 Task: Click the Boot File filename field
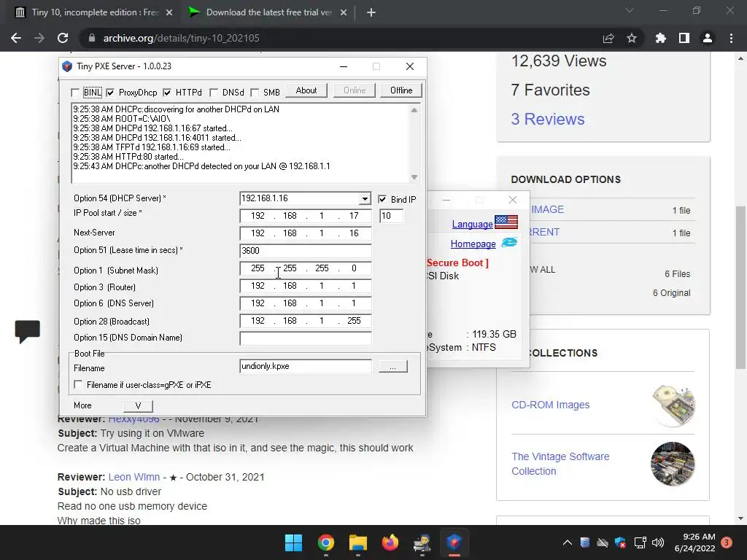tap(306, 366)
